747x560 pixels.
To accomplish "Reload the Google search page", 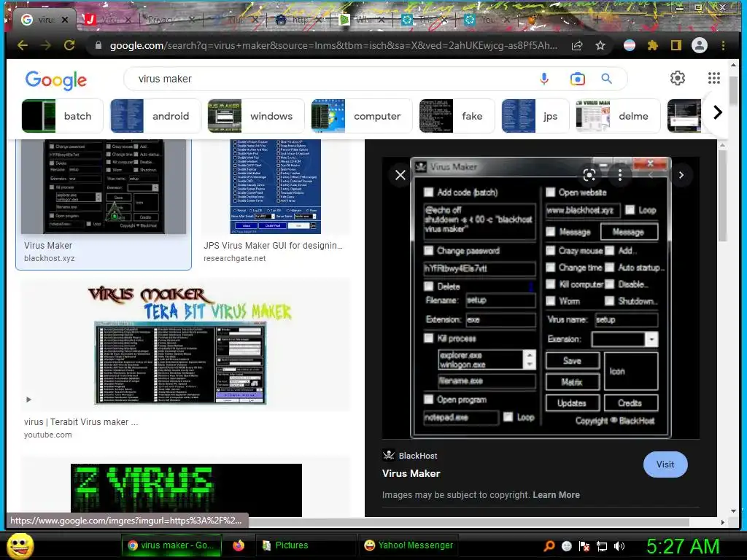I will [69, 46].
